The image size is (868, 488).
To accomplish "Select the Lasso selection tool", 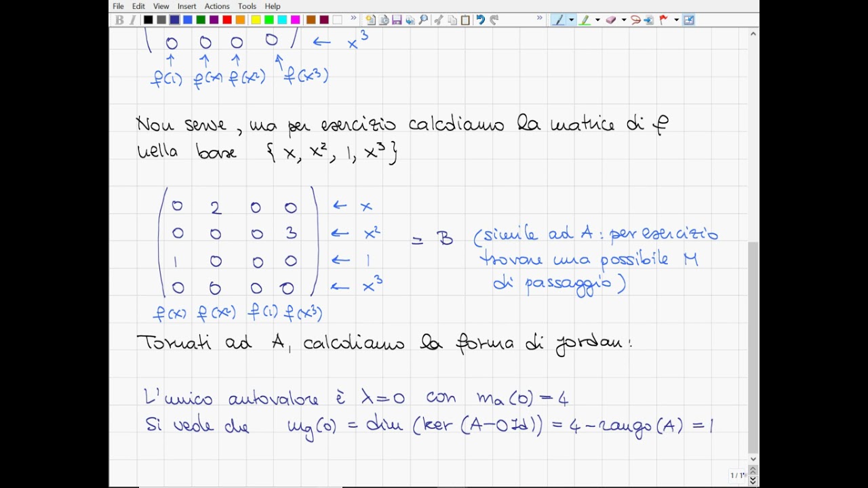I will click(636, 20).
